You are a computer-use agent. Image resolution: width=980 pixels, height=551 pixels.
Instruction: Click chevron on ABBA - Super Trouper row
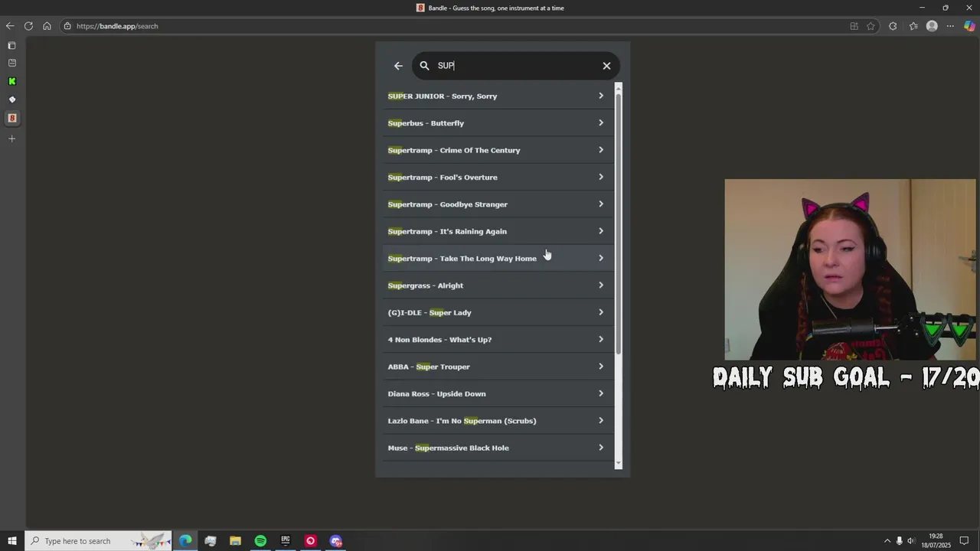click(x=601, y=366)
